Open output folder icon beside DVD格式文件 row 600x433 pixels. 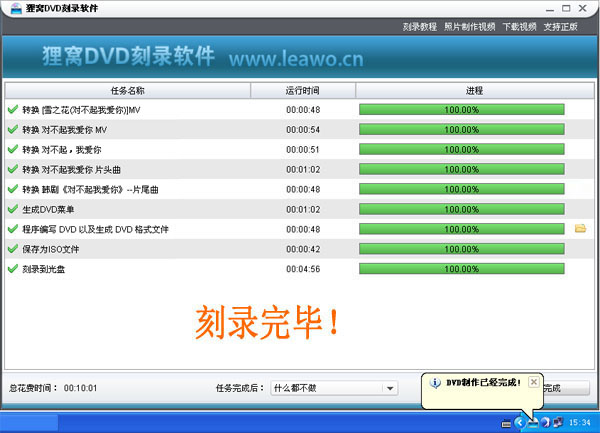point(580,229)
